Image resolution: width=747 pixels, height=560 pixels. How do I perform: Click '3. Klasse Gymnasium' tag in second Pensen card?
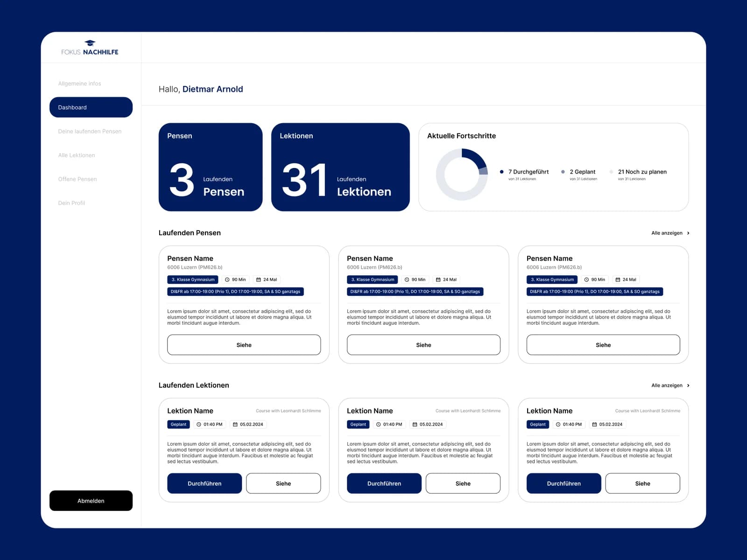[x=373, y=280]
